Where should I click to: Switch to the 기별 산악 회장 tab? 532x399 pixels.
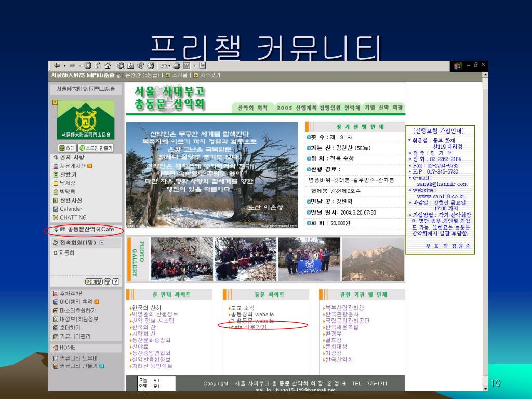(383, 108)
